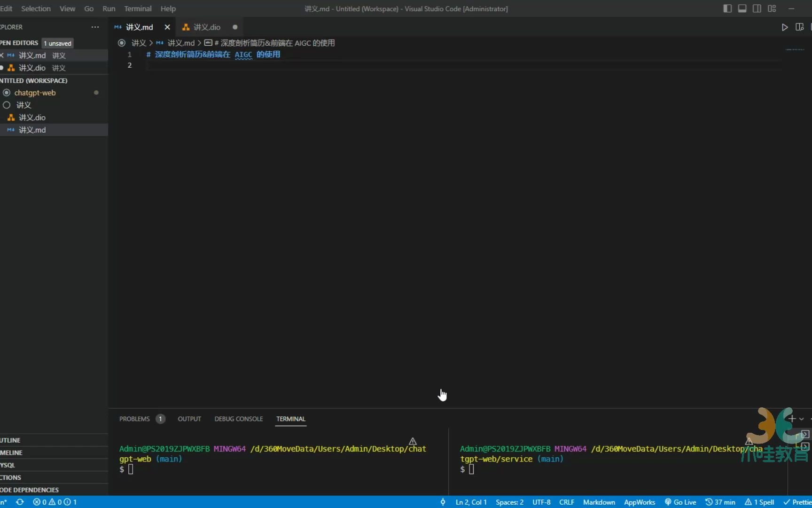Open the Selection menu
Screen dimensions: 812x508
[36, 8]
